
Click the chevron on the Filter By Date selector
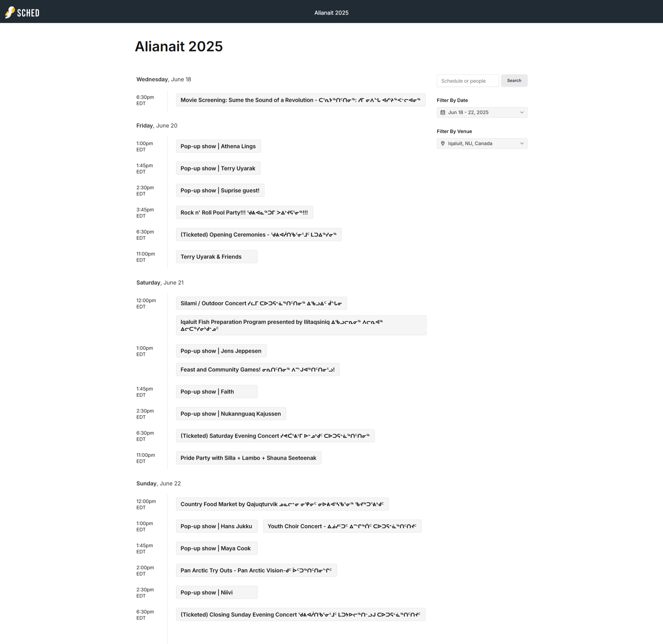(521, 112)
